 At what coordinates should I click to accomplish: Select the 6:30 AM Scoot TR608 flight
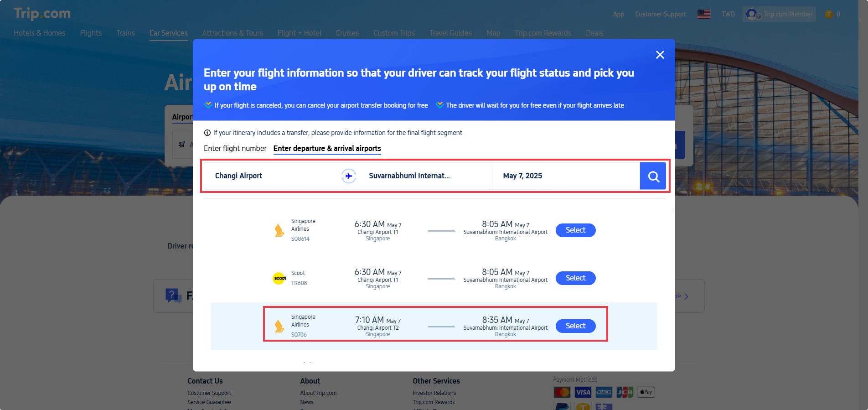pos(575,278)
